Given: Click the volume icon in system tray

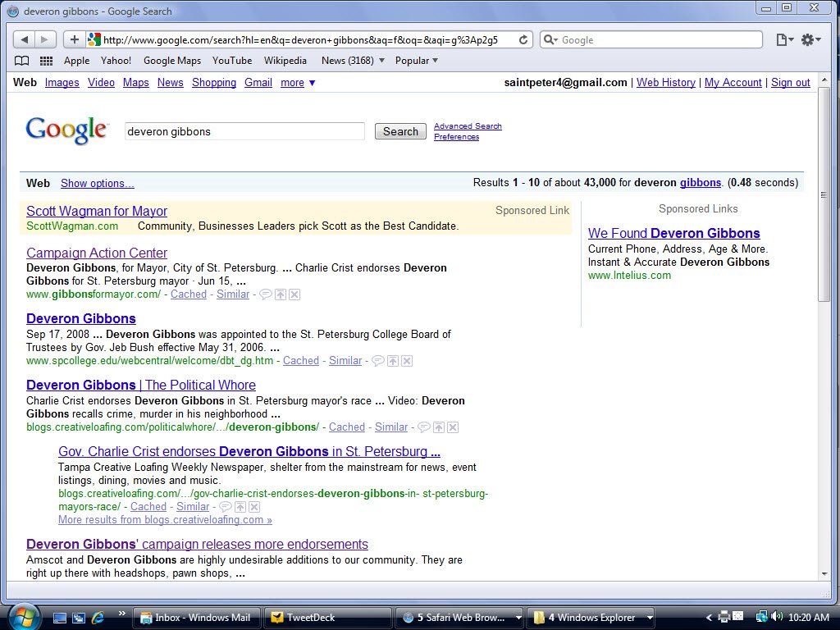Looking at the screenshot, I should point(778,617).
